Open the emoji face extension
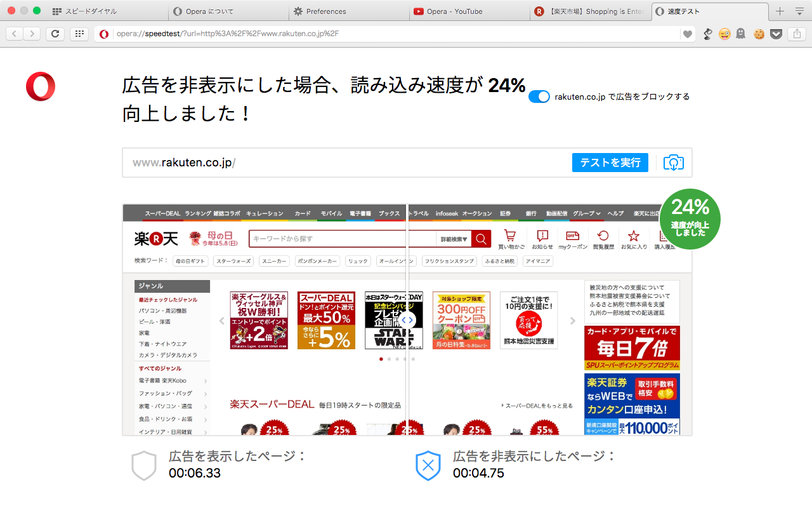 pyautogui.click(x=724, y=34)
